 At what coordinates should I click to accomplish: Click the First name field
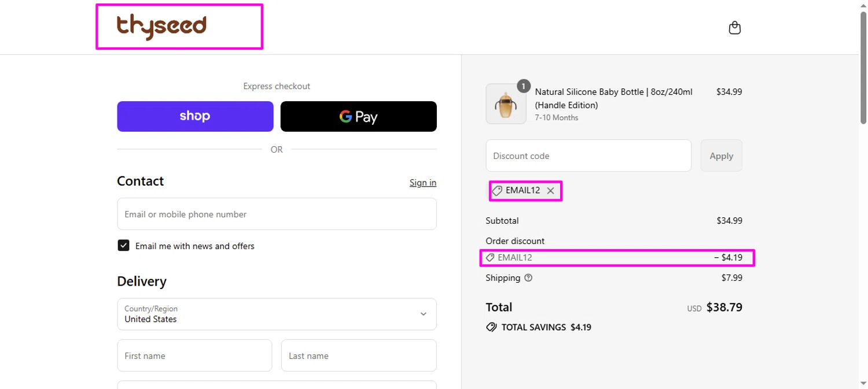[x=194, y=355]
